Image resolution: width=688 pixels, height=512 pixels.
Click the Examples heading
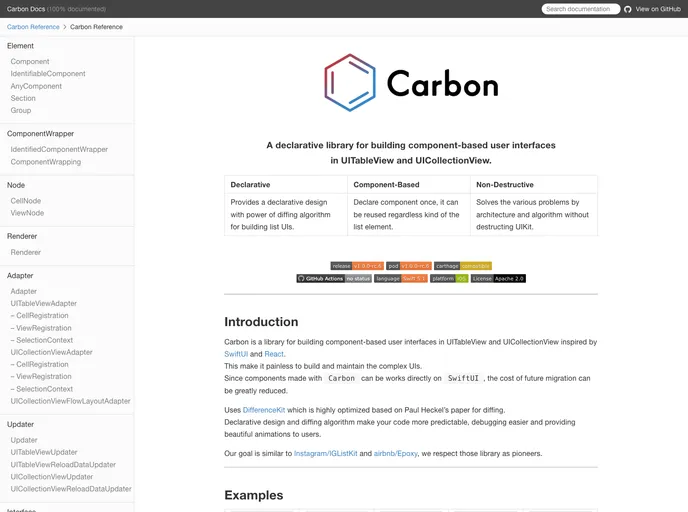254,495
